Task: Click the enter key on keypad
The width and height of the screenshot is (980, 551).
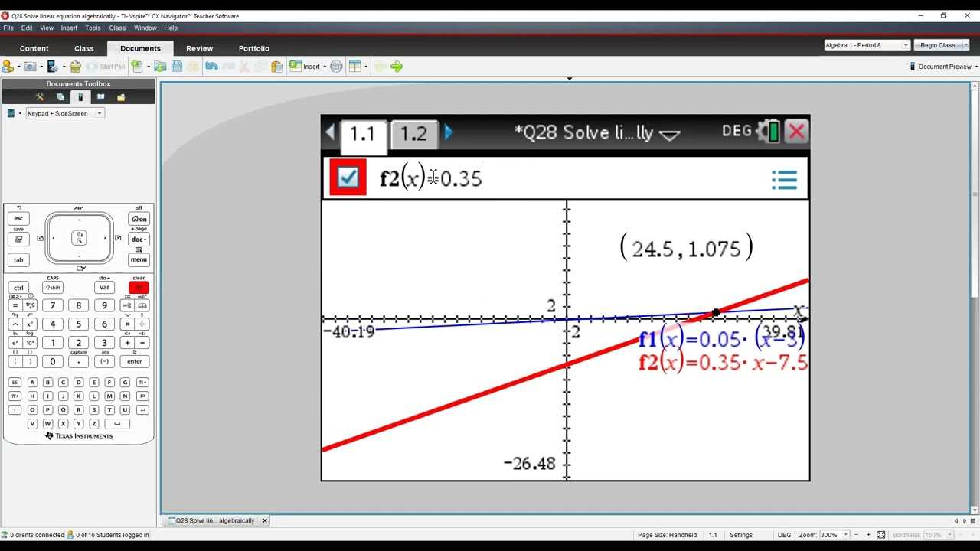Action: 135,361
